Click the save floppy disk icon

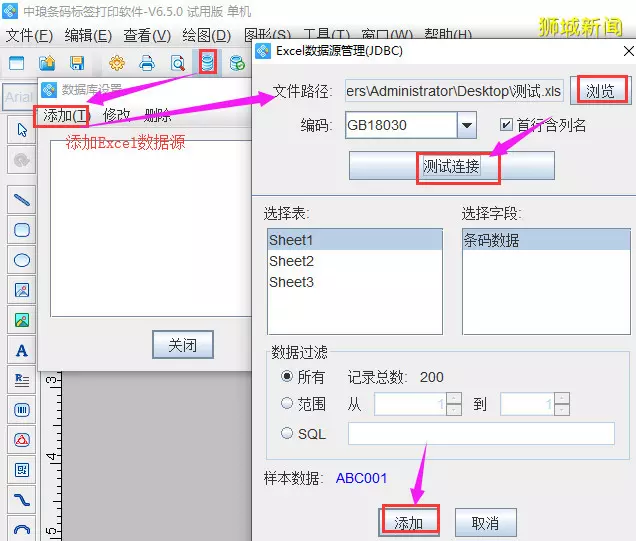(77, 63)
